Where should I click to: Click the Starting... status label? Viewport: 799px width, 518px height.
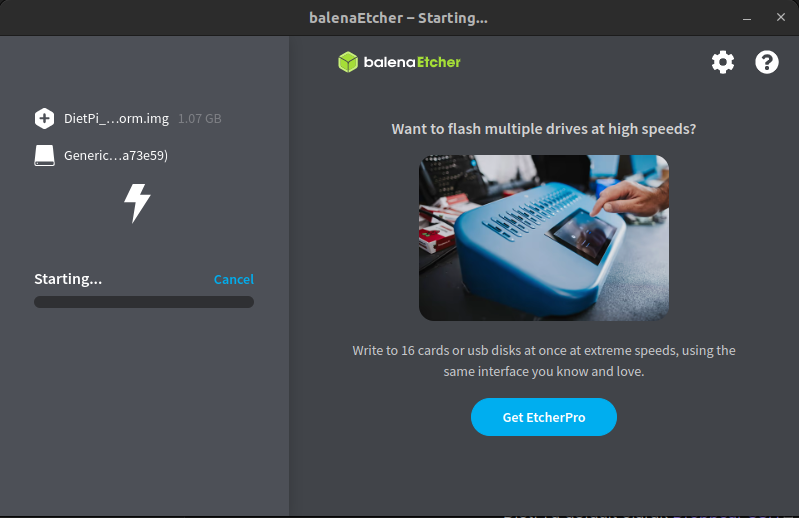click(x=68, y=279)
